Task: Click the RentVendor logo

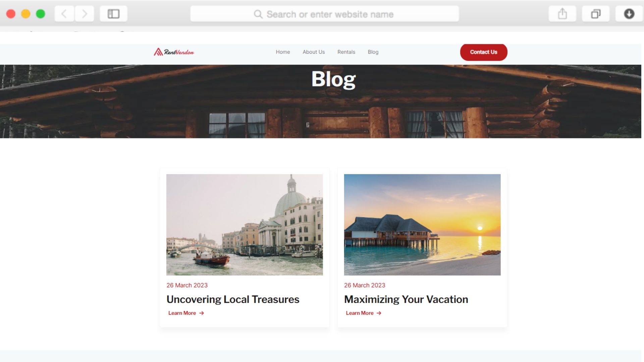Action: tap(174, 52)
